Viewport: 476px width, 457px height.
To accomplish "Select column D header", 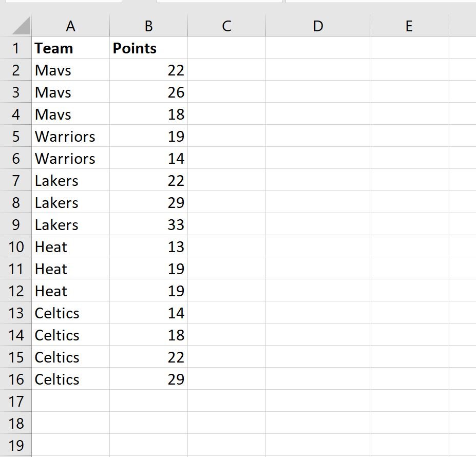I will (x=318, y=26).
